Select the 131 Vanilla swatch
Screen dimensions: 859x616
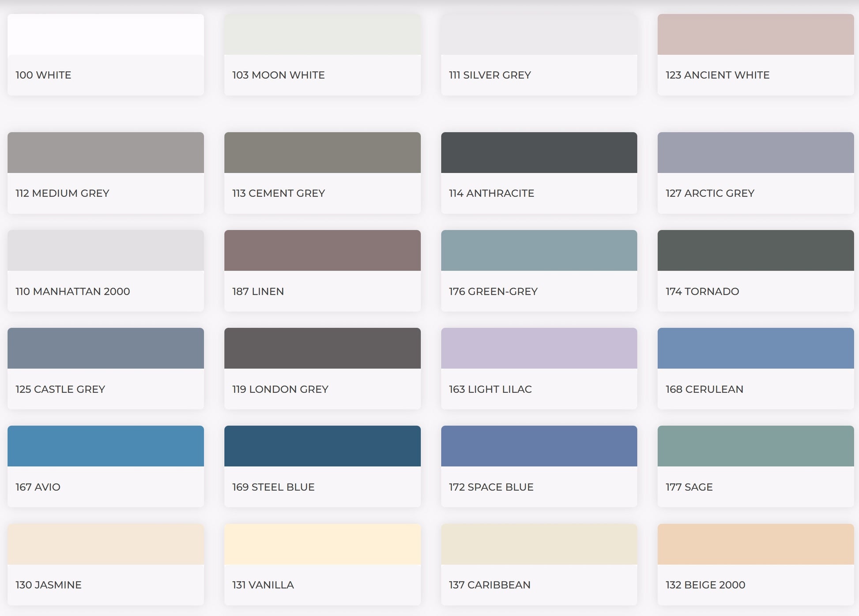coord(322,544)
